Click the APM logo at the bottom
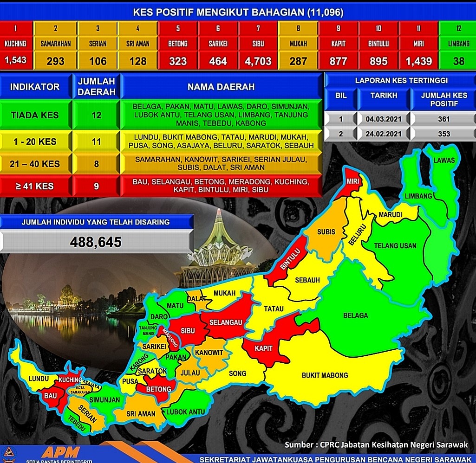The height and width of the screenshot is (463, 476). pyautogui.click(x=61, y=452)
